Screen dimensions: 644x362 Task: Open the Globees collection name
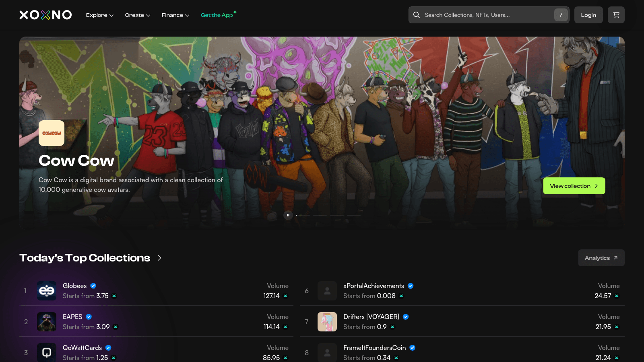[x=75, y=286]
